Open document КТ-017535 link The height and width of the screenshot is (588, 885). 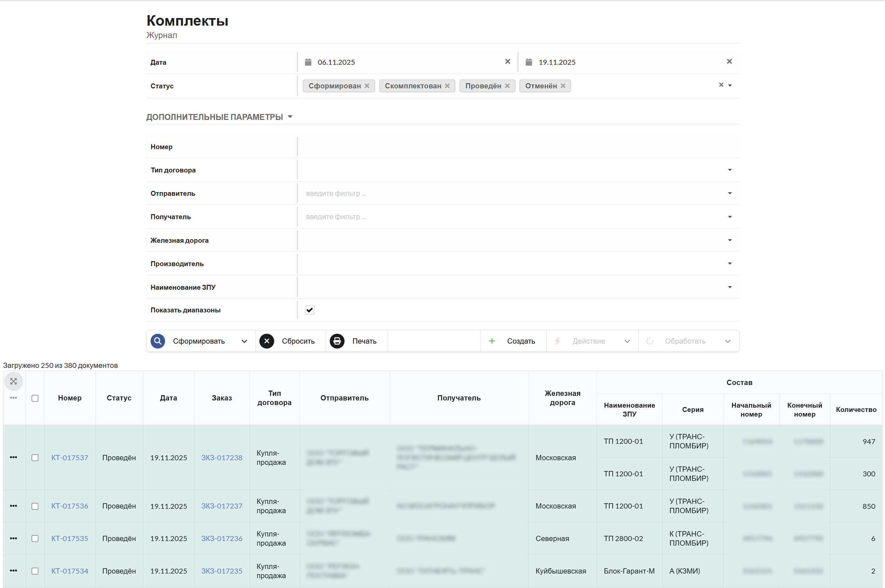pyautogui.click(x=70, y=538)
